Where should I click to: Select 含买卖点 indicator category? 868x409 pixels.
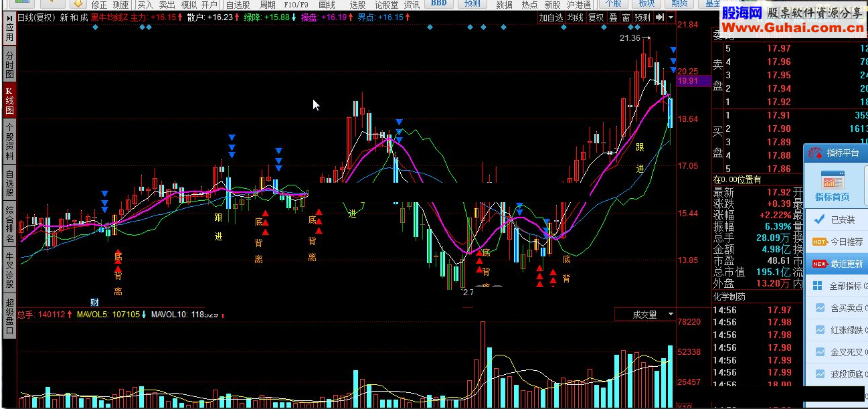837,308
